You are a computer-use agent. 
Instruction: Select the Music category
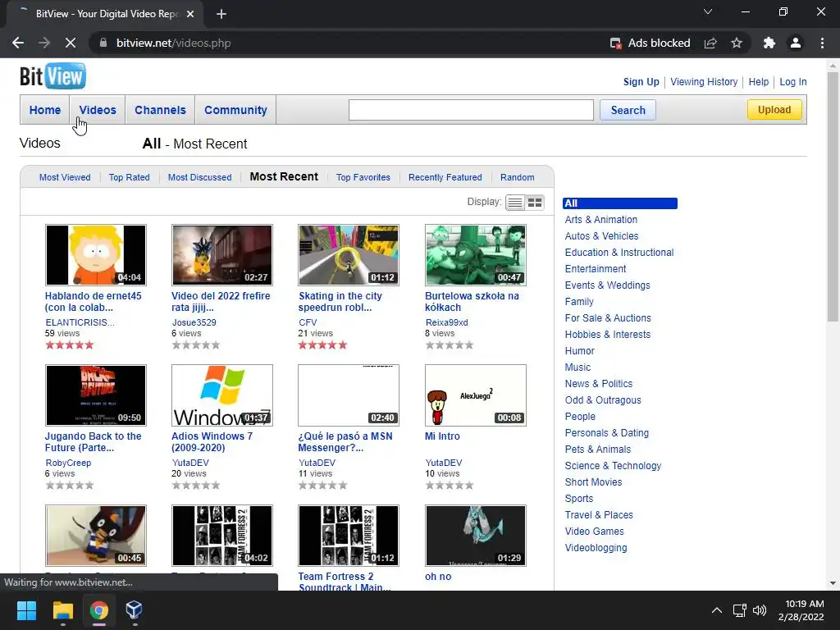(577, 367)
